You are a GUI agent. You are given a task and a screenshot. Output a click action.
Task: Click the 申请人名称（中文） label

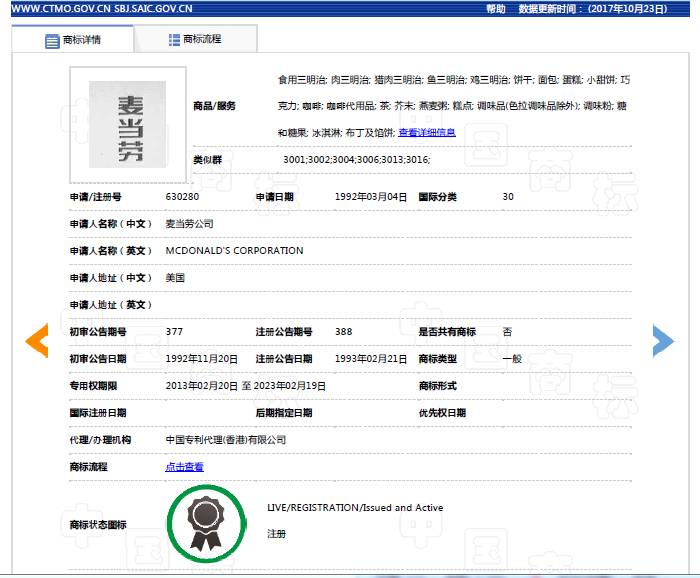pos(111,224)
